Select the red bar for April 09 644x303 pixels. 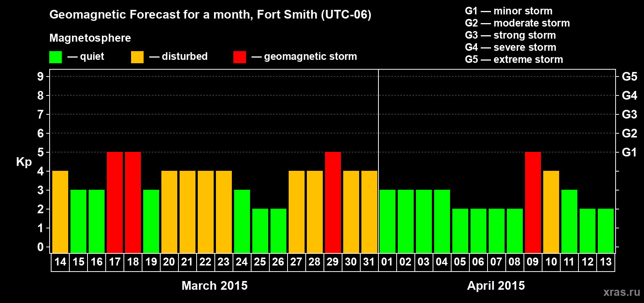pos(533,203)
